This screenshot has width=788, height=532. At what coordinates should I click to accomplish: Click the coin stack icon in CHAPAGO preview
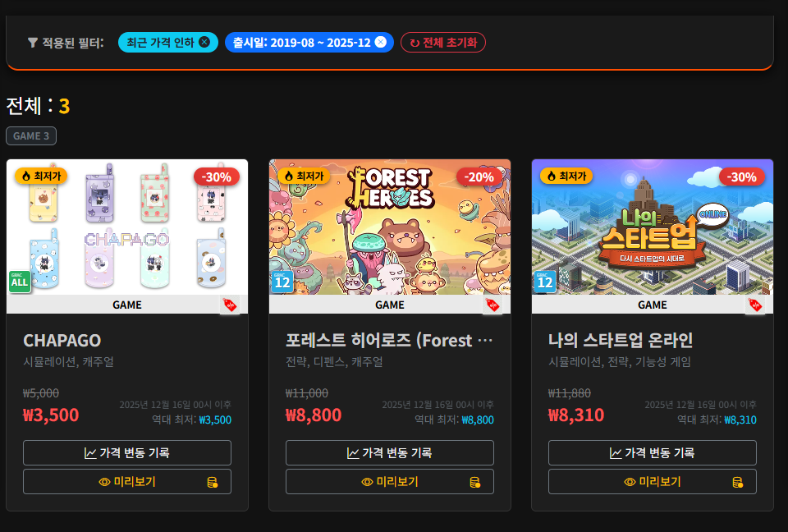pos(212,483)
